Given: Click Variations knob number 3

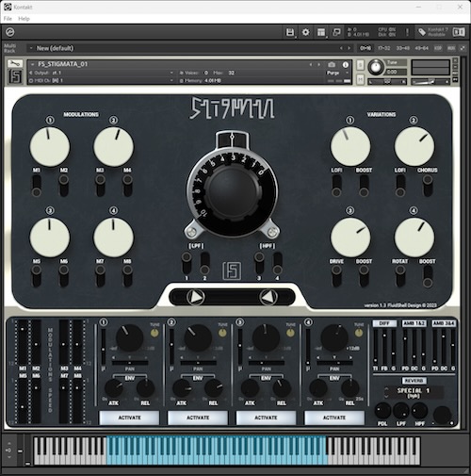Looking at the screenshot, I should click(350, 238).
